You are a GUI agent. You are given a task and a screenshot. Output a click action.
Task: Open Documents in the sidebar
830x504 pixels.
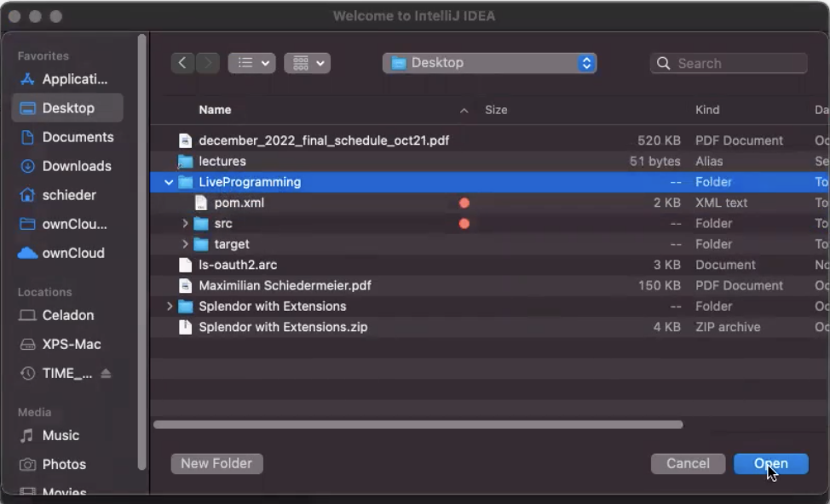[67, 137]
